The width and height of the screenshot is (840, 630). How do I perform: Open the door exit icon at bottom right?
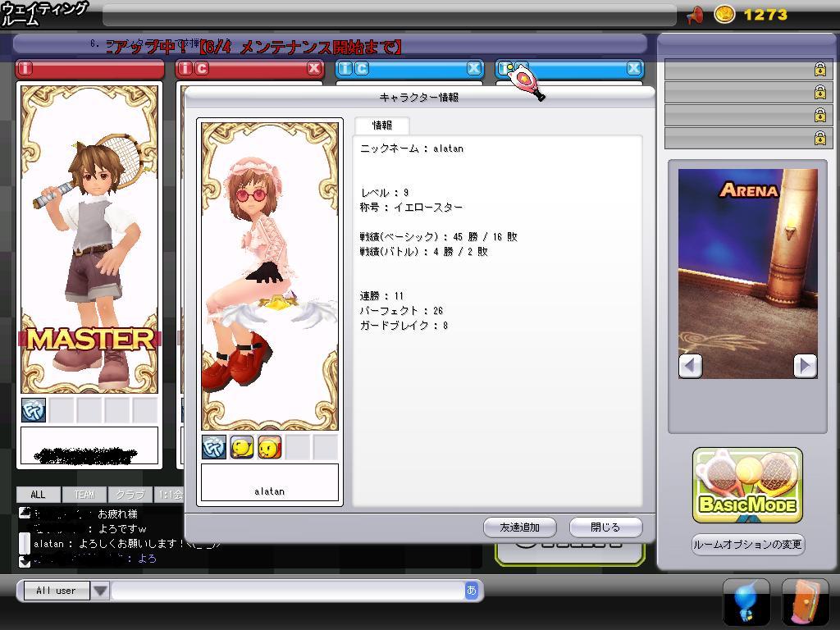click(x=805, y=602)
